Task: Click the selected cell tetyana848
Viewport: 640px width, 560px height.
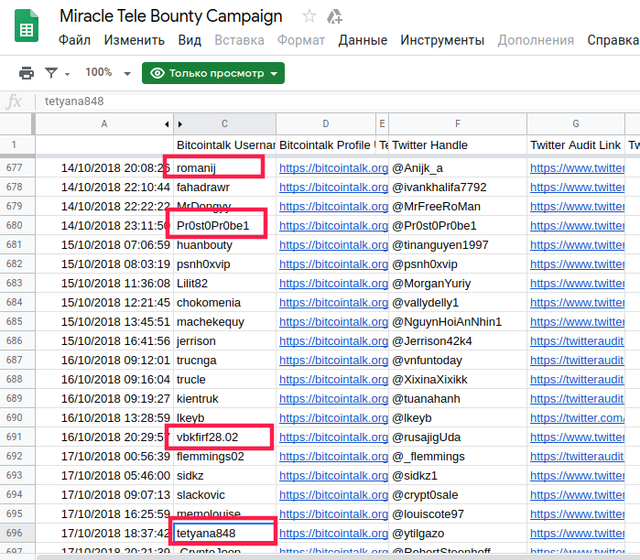Action: 225,533
